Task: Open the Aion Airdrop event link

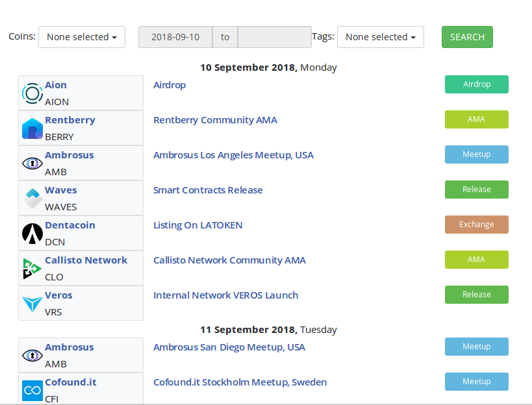Action: 170,85
